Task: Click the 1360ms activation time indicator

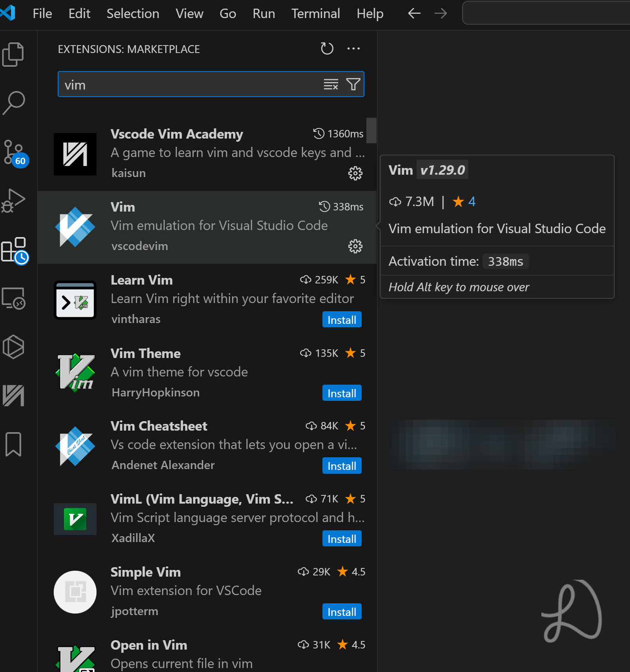Action: point(338,134)
